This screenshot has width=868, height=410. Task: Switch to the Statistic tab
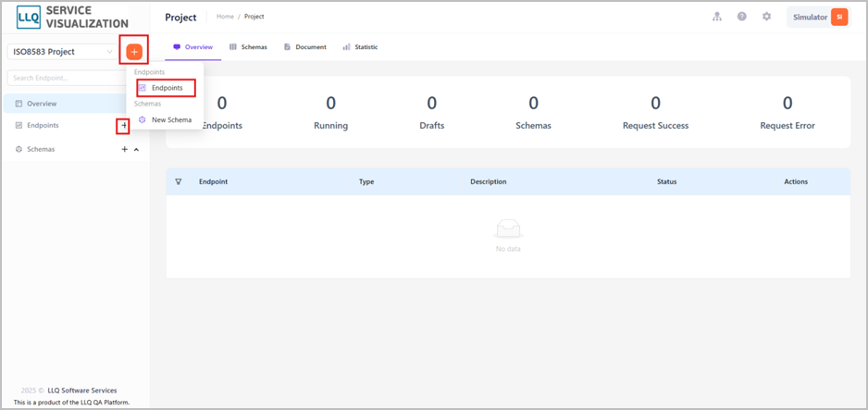[x=360, y=47]
